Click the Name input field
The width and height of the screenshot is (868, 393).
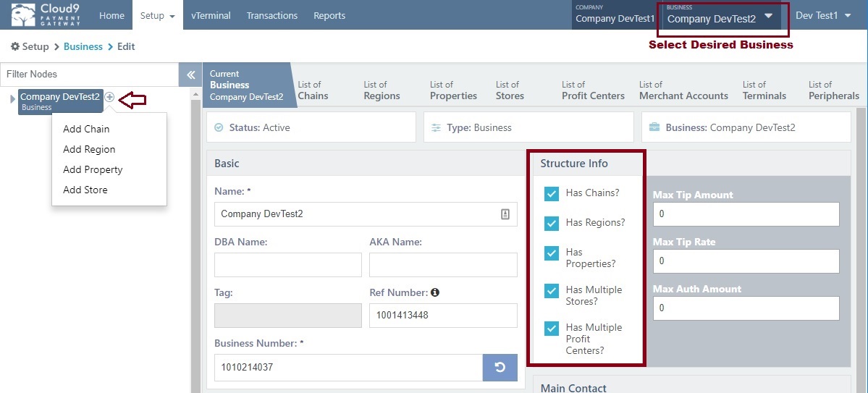click(366, 214)
